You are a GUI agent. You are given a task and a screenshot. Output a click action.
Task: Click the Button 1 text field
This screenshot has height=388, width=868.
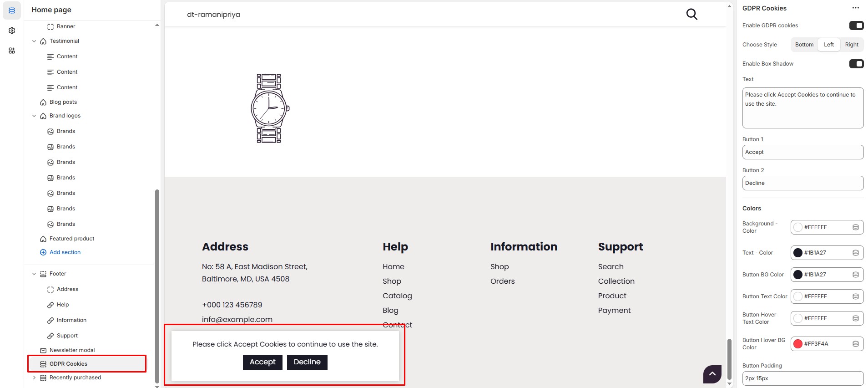(802, 152)
